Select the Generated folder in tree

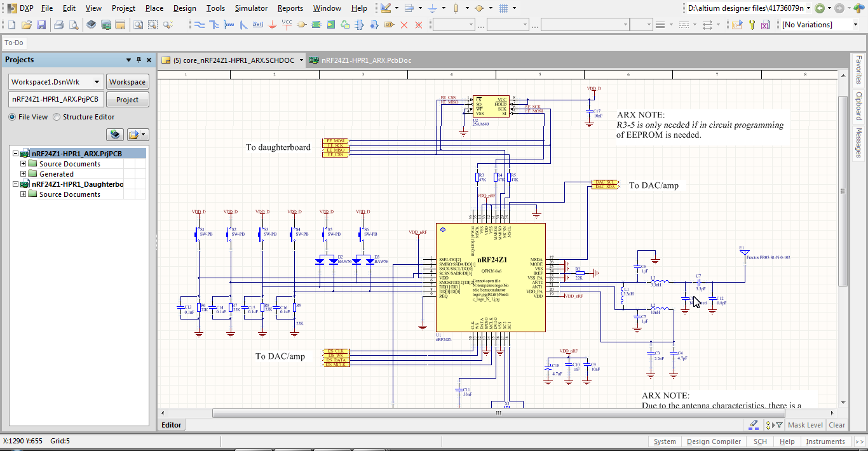coord(57,174)
